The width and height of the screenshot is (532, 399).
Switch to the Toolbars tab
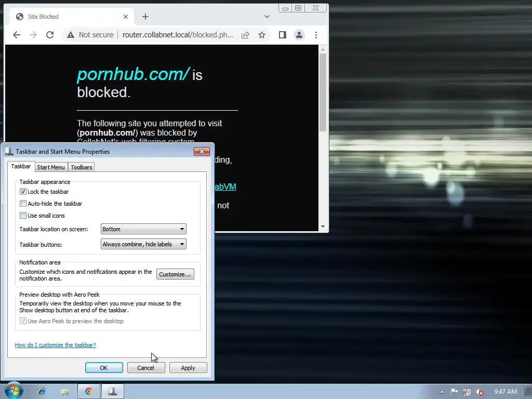(82, 167)
